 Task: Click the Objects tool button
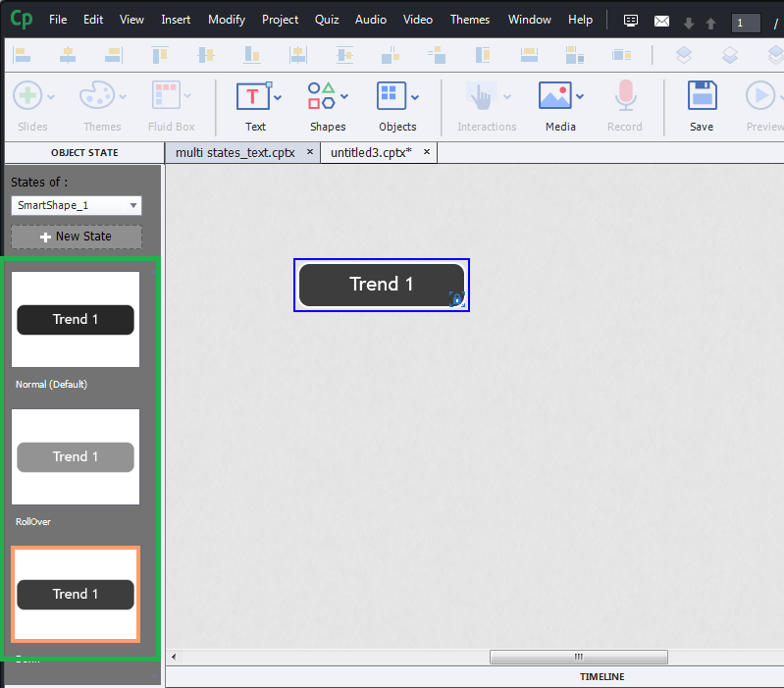tap(391, 95)
